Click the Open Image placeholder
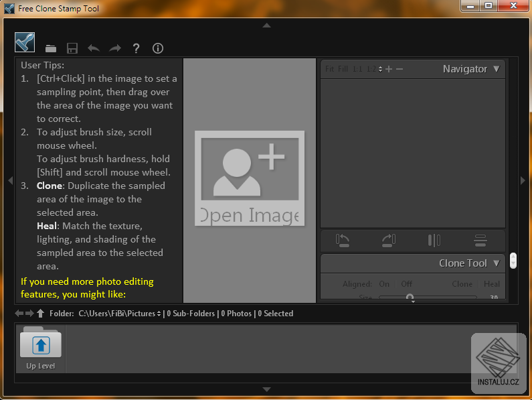 [x=250, y=178]
